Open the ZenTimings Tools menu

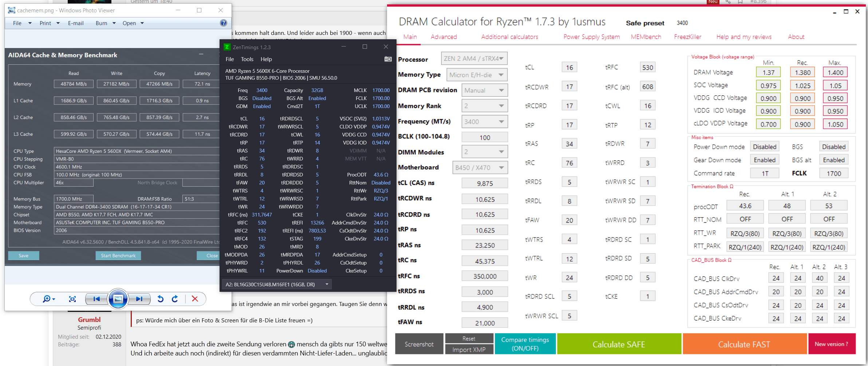point(247,59)
